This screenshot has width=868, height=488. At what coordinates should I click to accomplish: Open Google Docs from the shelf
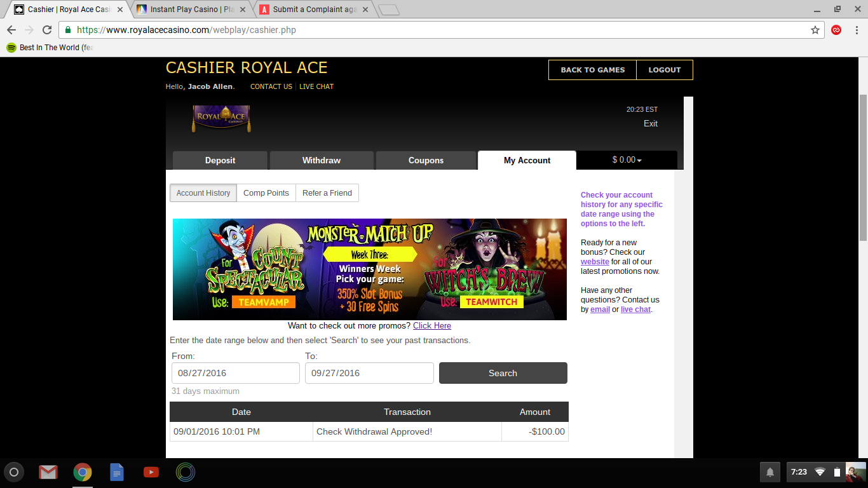click(117, 472)
